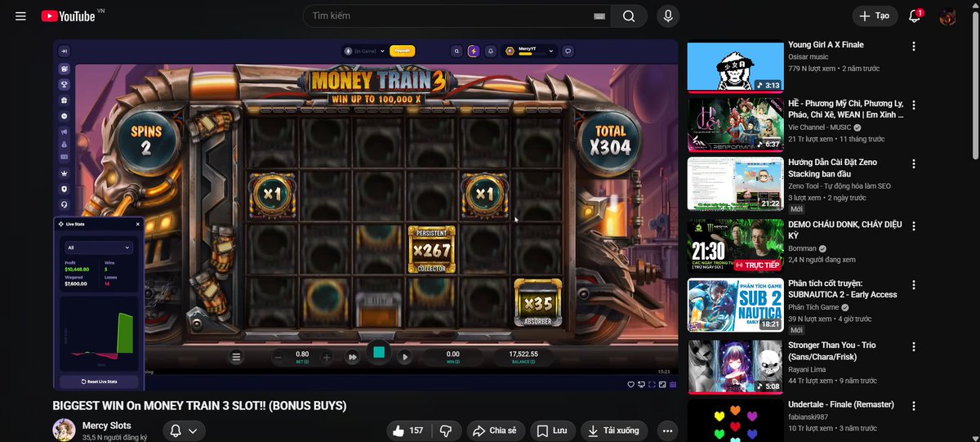Open the account avatar menu
This screenshot has height=442, width=980.
tap(947, 16)
